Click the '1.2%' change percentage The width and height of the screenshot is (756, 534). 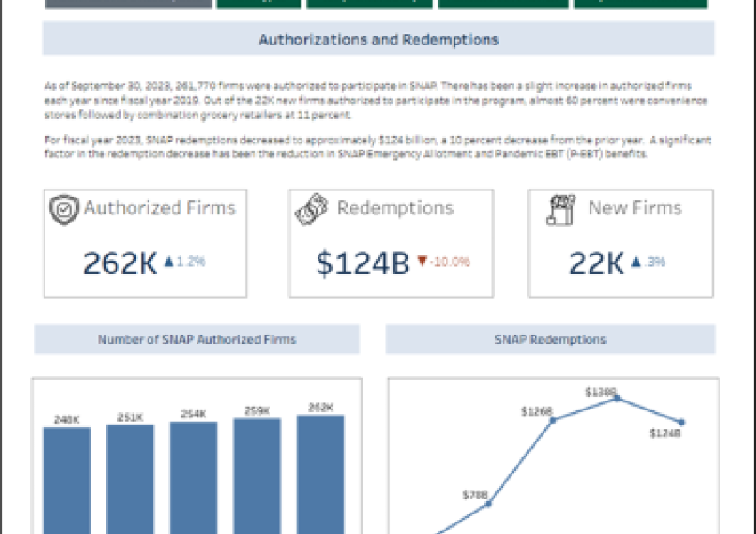click(x=191, y=262)
